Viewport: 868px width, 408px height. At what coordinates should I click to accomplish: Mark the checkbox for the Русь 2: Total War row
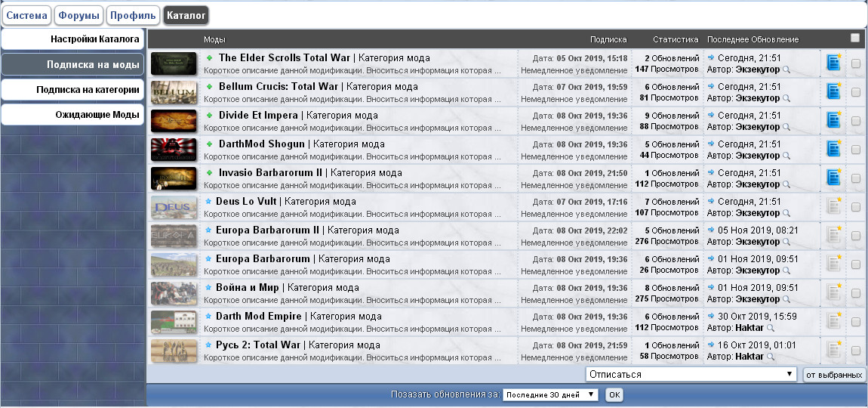(856, 351)
